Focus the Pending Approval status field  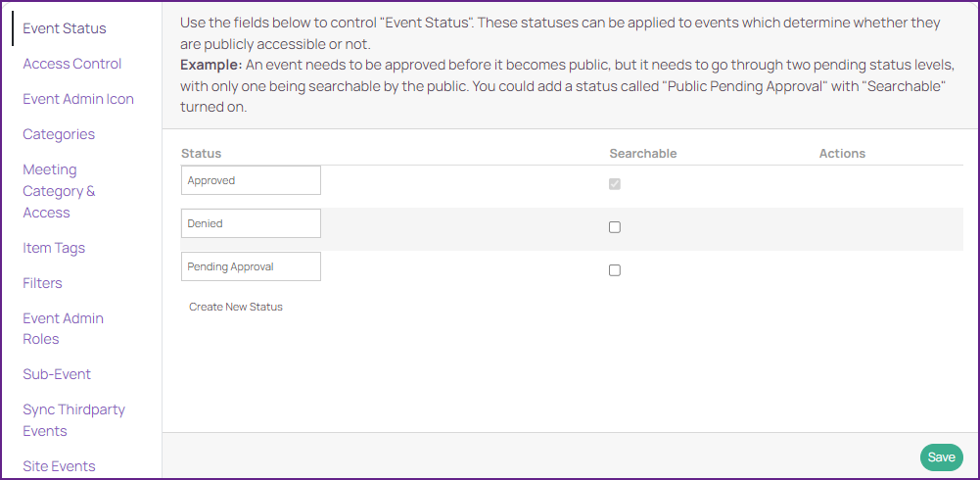pos(252,266)
